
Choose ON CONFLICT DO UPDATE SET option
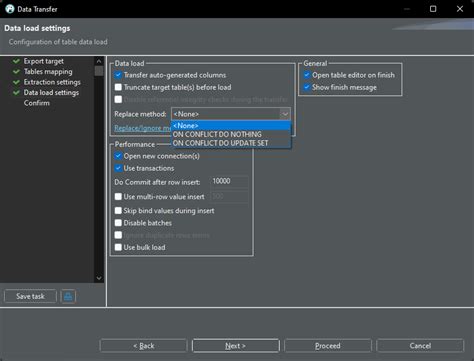pos(231,143)
